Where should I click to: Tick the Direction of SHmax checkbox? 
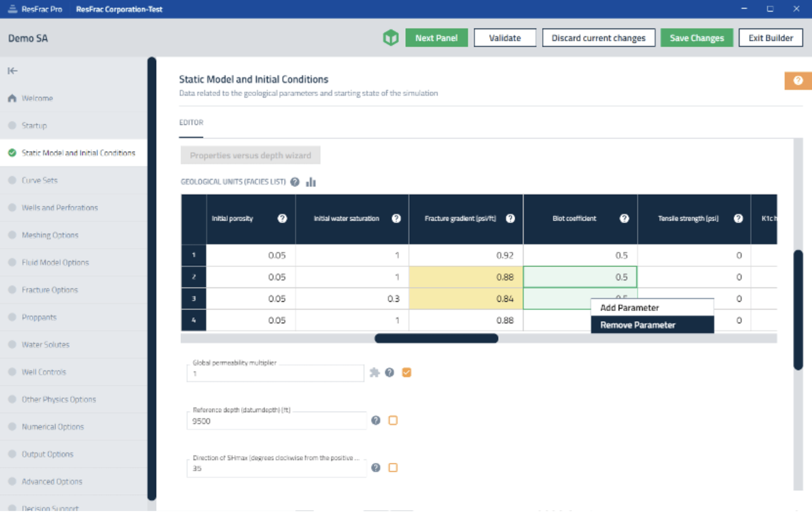[x=393, y=468]
